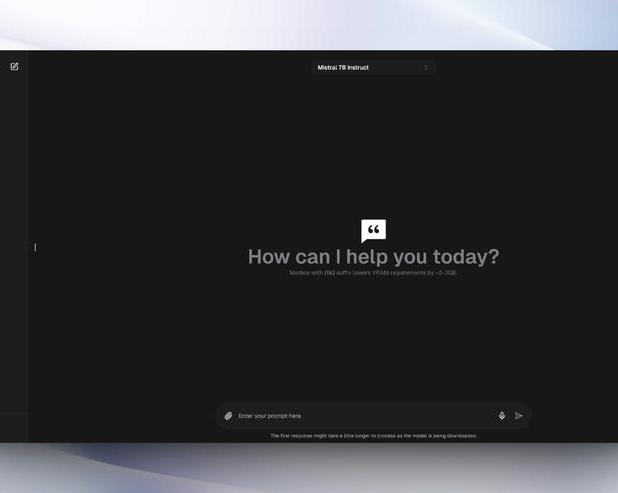This screenshot has width=618, height=493.
Task: Click the VRAM requirements hint text
Action: (373, 273)
